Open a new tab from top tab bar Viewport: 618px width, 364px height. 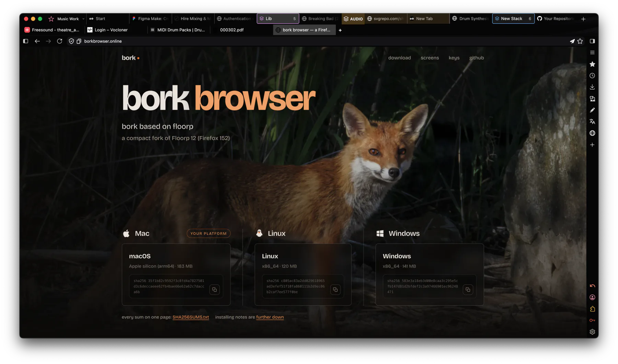(x=583, y=19)
